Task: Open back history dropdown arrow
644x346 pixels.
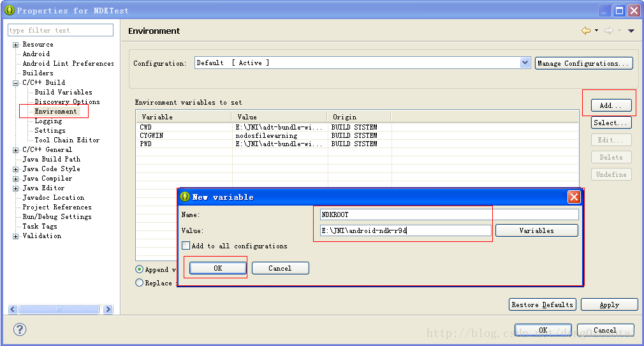Action: (x=596, y=31)
